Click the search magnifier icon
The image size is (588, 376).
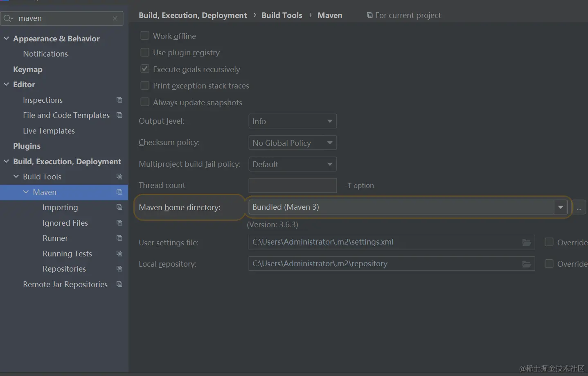pyautogui.click(x=8, y=18)
